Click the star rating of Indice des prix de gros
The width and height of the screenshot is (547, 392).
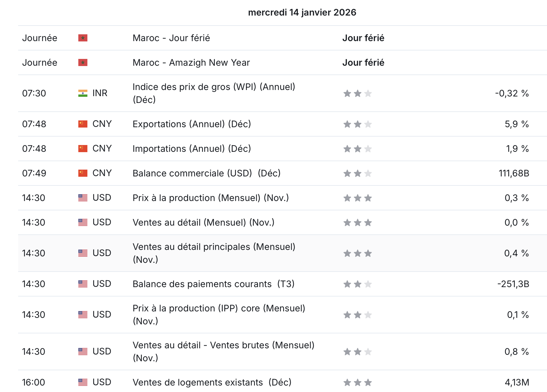pos(358,93)
